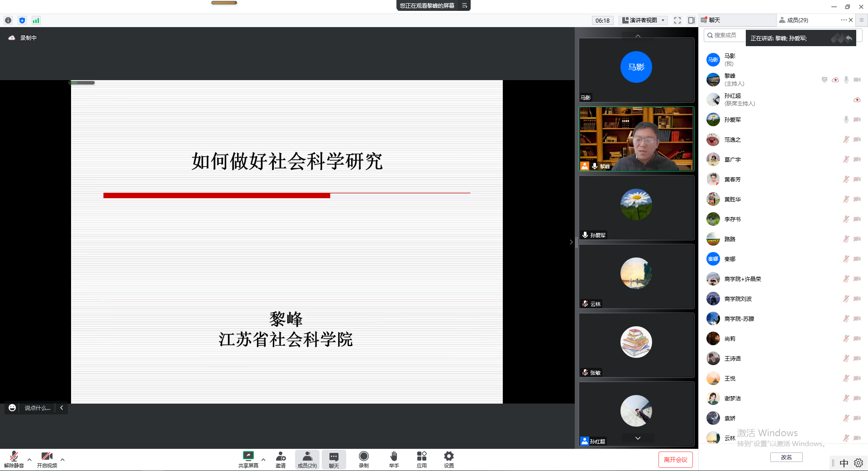Click the rename button

(x=786, y=457)
